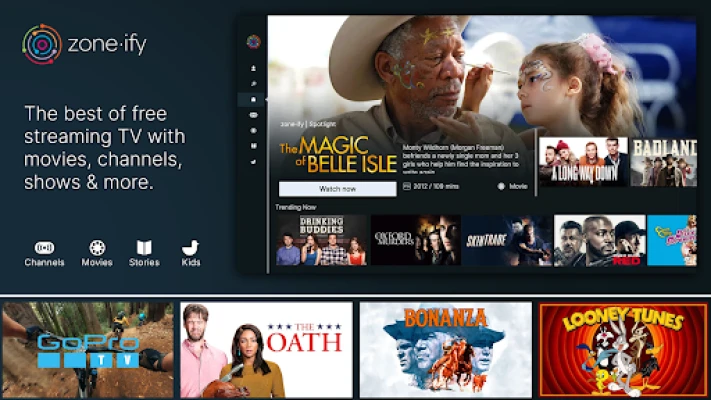Screen dimensions: 711x400
Task: Open the Channels icon in the sidebar
Action: point(253,115)
